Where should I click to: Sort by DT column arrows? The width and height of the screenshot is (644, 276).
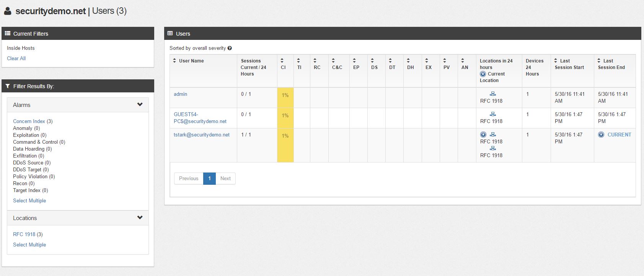click(x=390, y=61)
